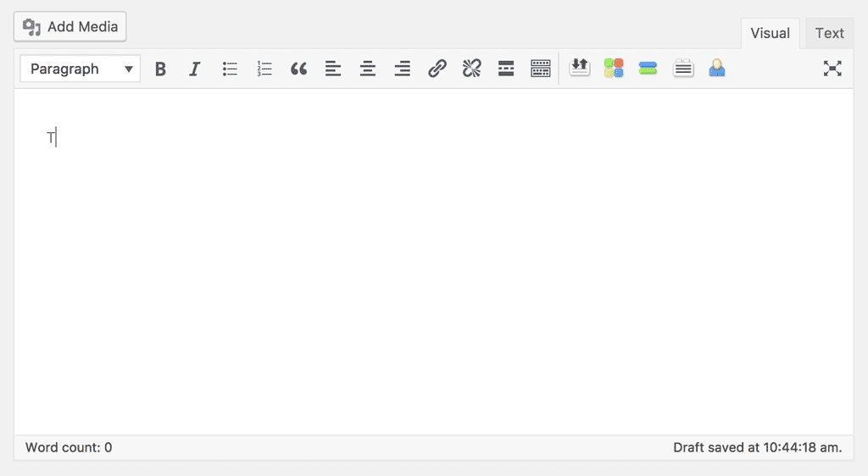Insert a numbered list
The width and height of the screenshot is (868, 476).
pos(264,69)
